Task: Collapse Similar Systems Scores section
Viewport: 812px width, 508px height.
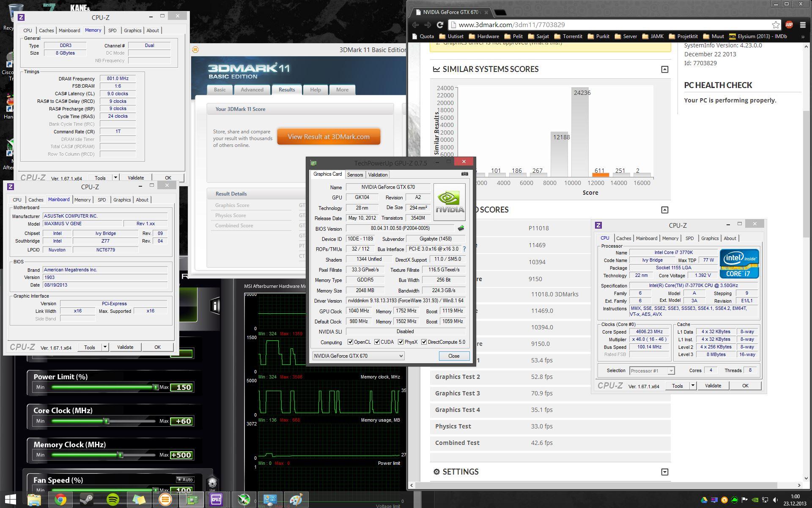Action: (x=665, y=69)
